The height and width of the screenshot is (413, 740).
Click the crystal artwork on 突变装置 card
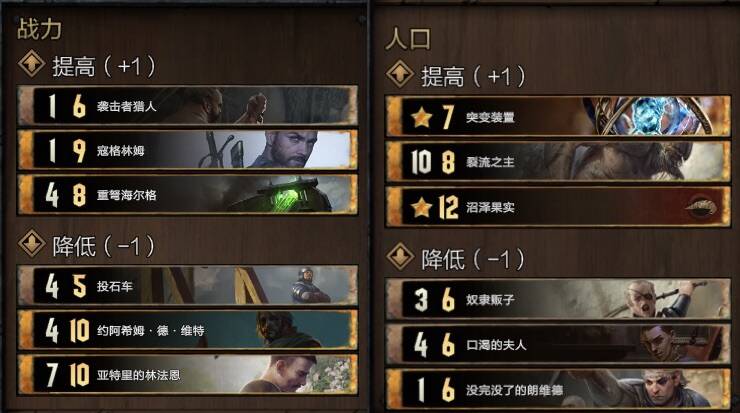(x=654, y=116)
